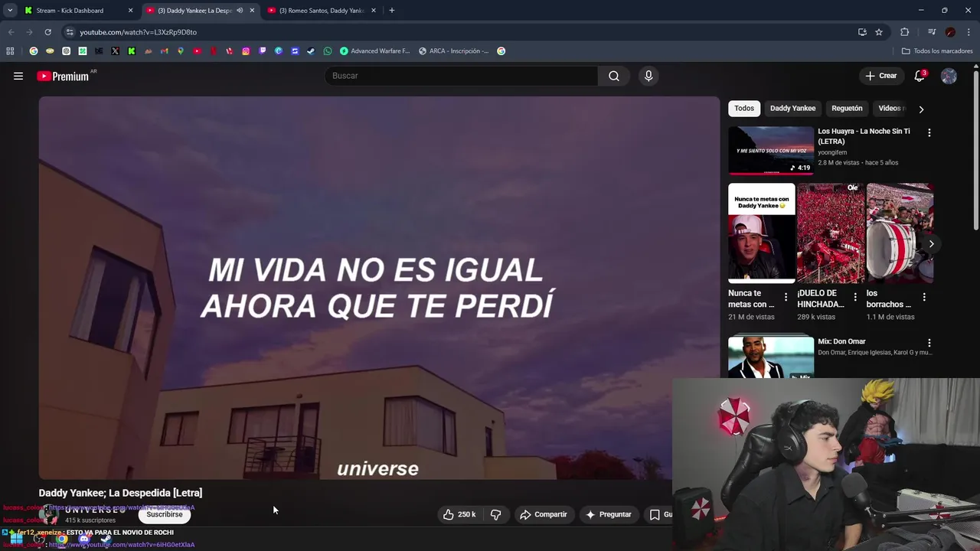
Task: Show next Shorts with the carousel arrow
Action: (931, 244)
